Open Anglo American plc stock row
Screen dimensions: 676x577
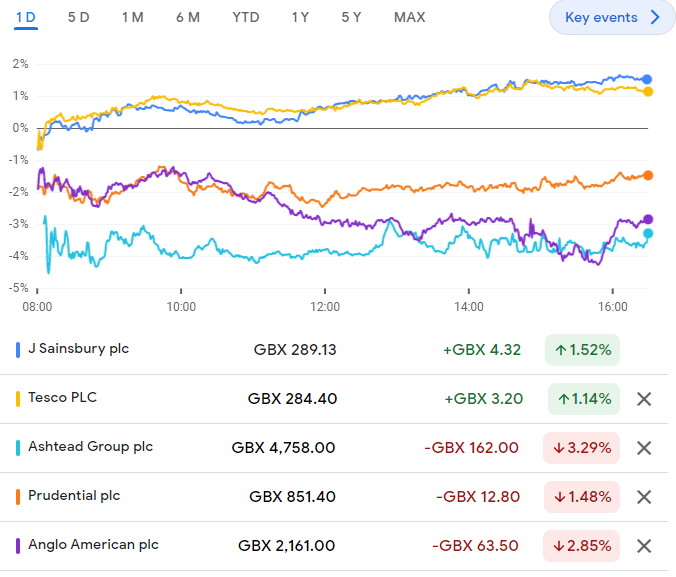(334, 546)
